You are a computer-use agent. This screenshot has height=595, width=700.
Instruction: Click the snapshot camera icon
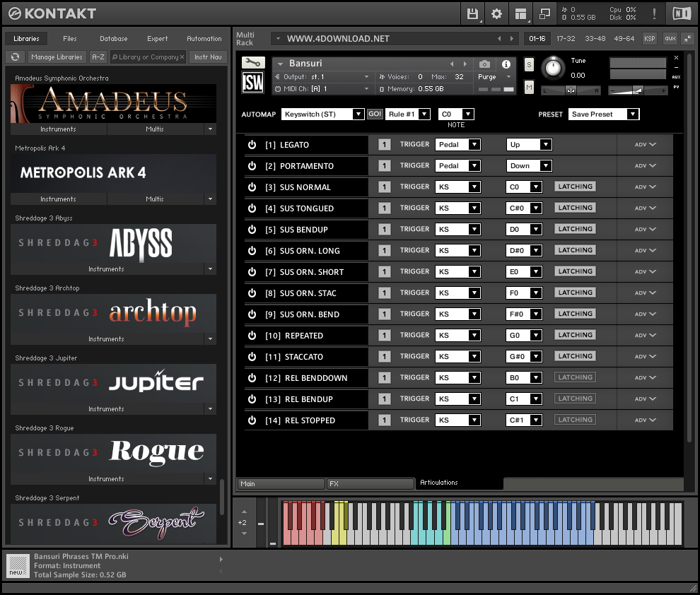[484, 64]
